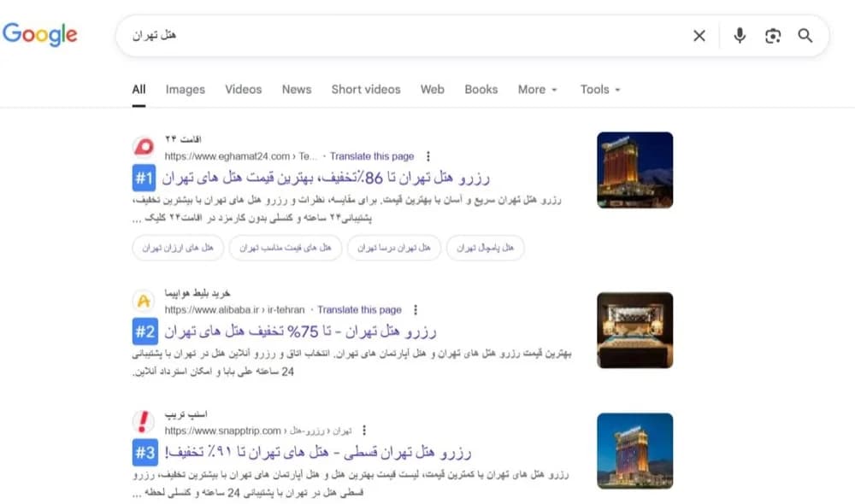The image size is (855, 504).
Task: Select chip 'هتل های ارزان تهران'
Action: pyautogui.click(x=178, y=248)
